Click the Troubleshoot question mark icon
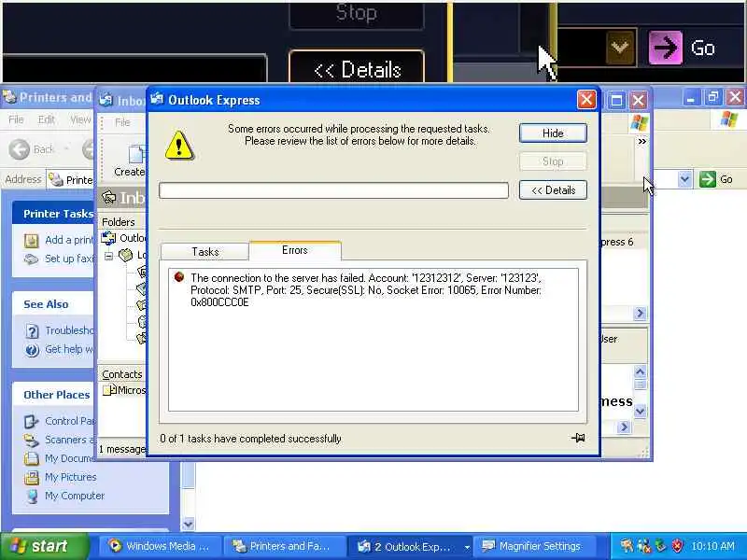Screen dimensions: 747x560 (32, 331)
